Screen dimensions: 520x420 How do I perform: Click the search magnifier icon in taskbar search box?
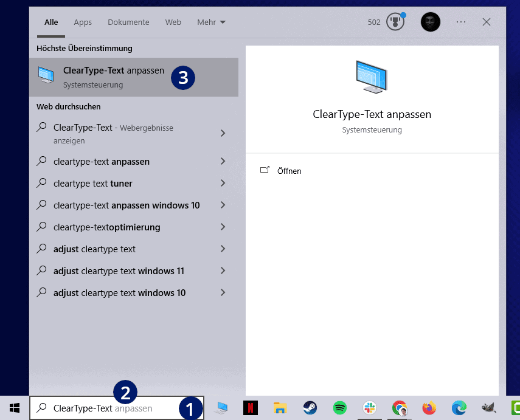(41, 408)
